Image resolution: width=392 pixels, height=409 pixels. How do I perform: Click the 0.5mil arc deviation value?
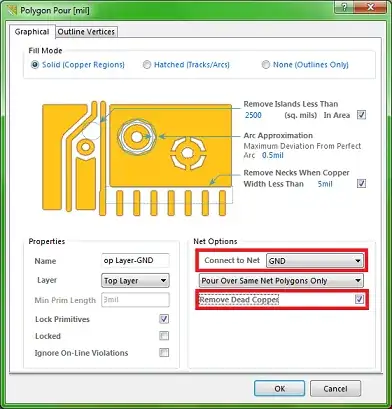click(x=273, y=155)
